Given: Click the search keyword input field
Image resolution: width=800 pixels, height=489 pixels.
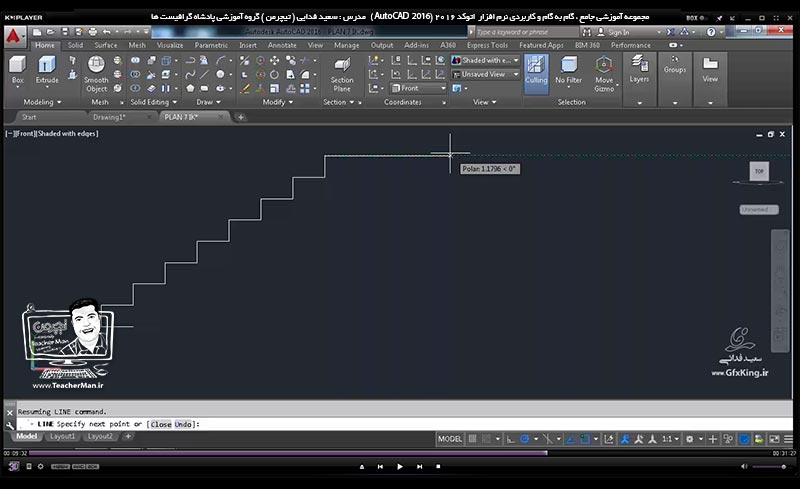Looking at the screenshot, I should 526,32.
